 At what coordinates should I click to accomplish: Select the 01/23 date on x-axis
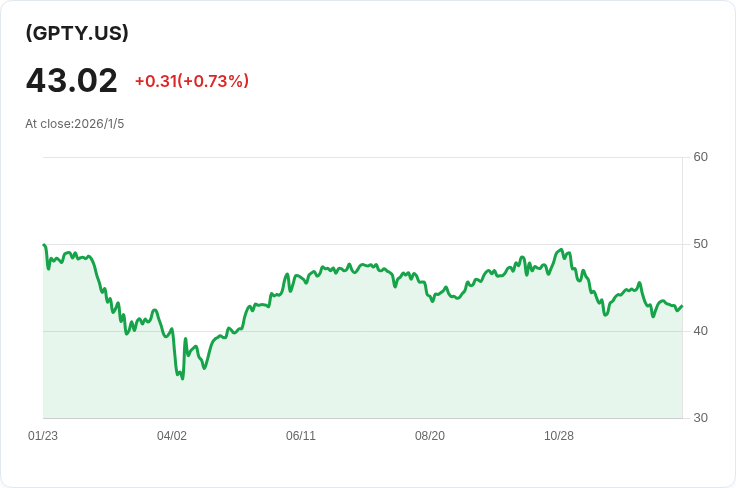[43, 436]
